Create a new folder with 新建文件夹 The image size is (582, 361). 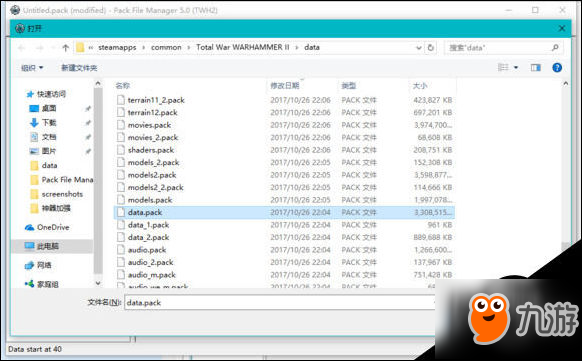point(79,68)
